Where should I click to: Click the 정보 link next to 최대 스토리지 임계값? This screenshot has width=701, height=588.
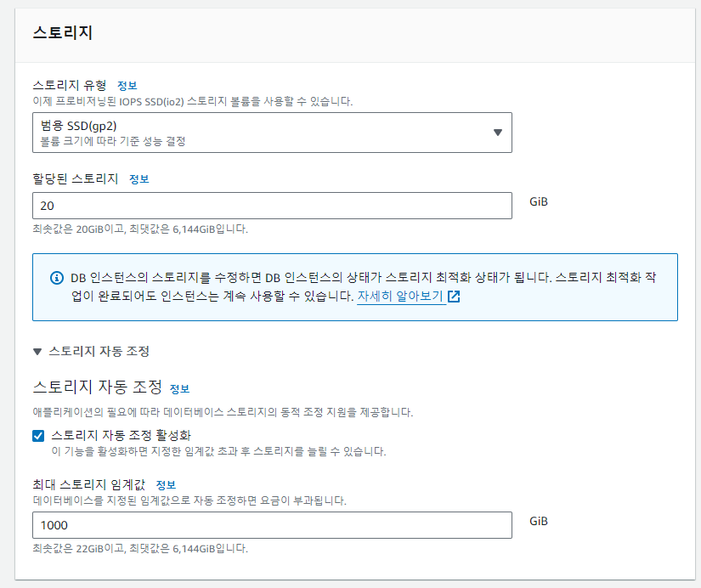click(x=166, y=484)
